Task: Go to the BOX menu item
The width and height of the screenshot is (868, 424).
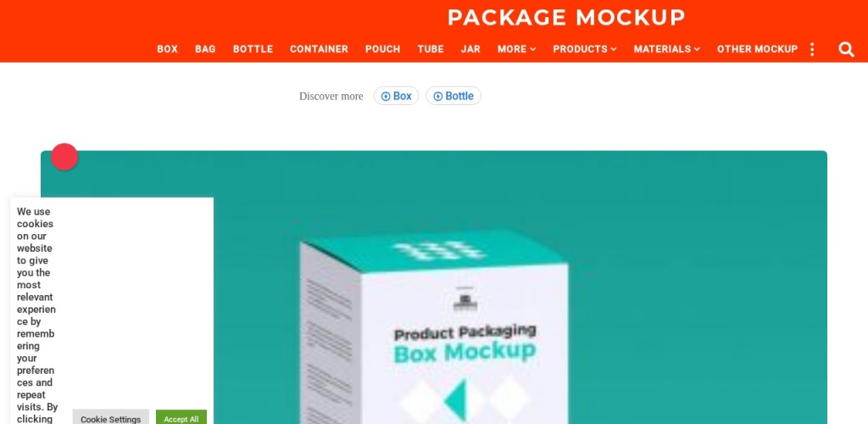Action: pos(167,49)
